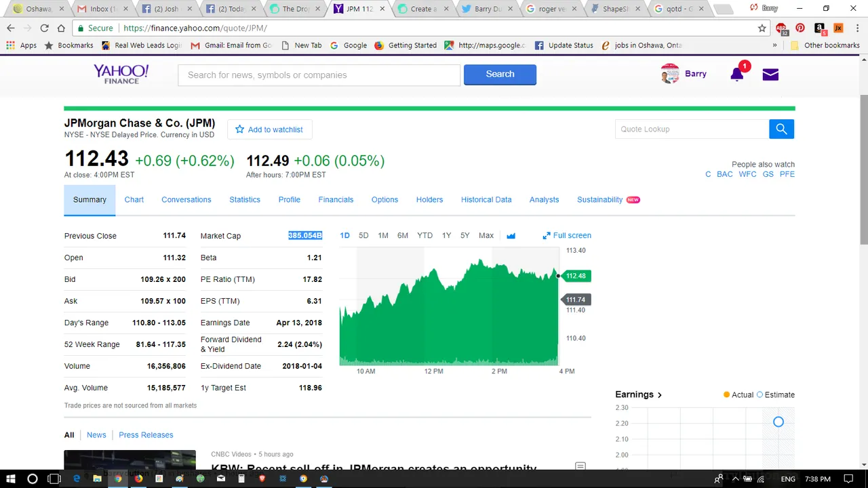The image size is (868, 488).
Task: Open the Historical Data tab
Action: click(486, 200)
